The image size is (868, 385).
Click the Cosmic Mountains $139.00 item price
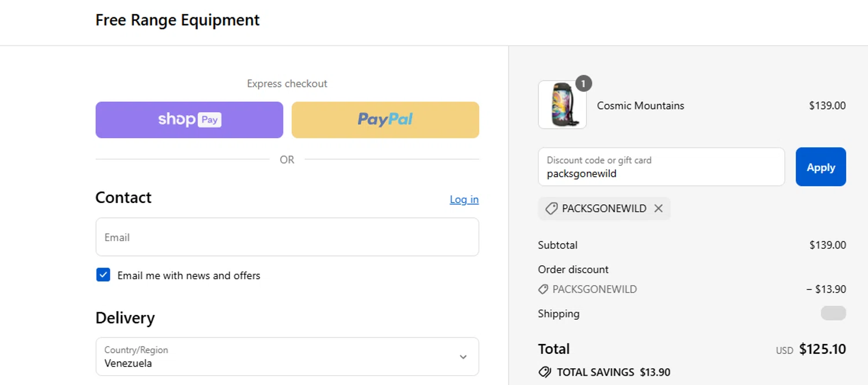point(827,106)
